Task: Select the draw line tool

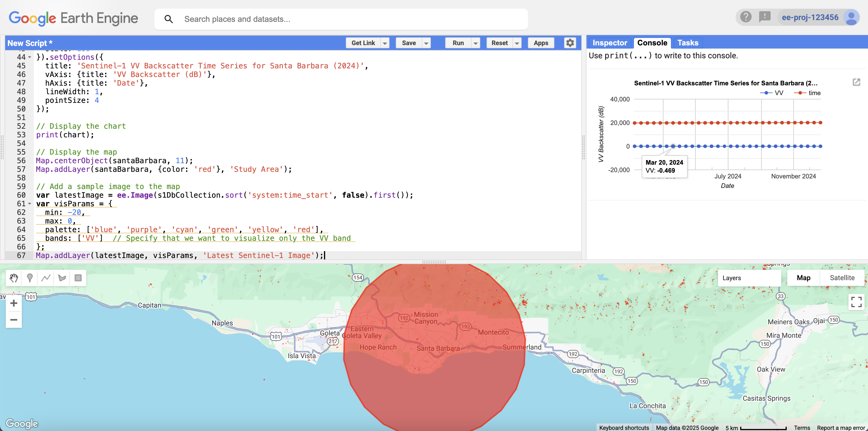Action: coord(46,278)
